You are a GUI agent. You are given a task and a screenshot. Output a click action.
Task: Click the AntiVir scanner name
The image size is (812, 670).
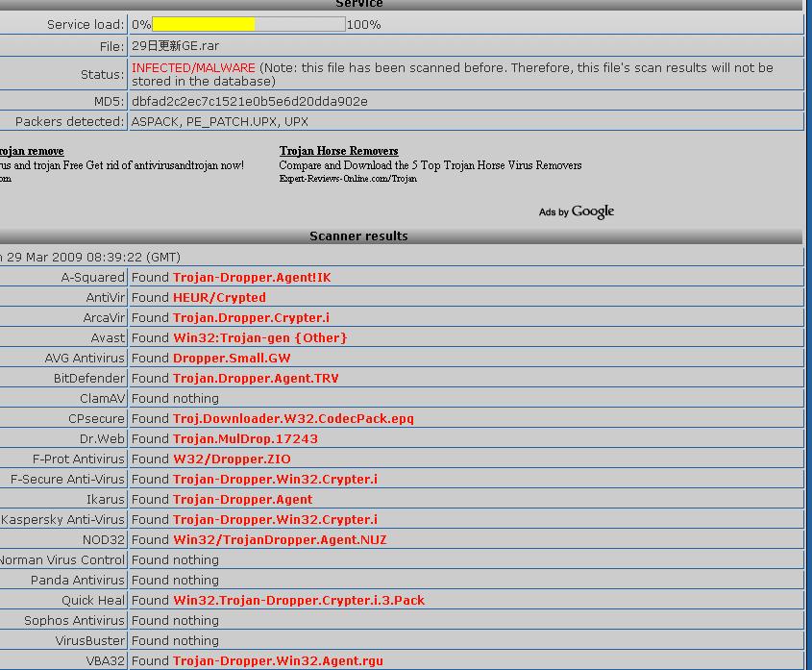point(106,298)
